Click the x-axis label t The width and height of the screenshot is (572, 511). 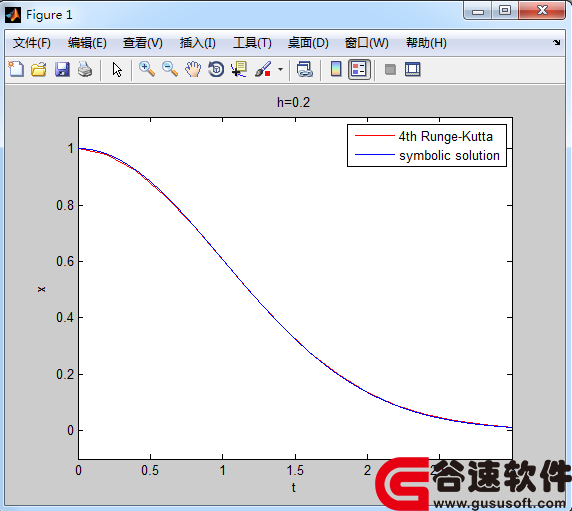point(294,488)
